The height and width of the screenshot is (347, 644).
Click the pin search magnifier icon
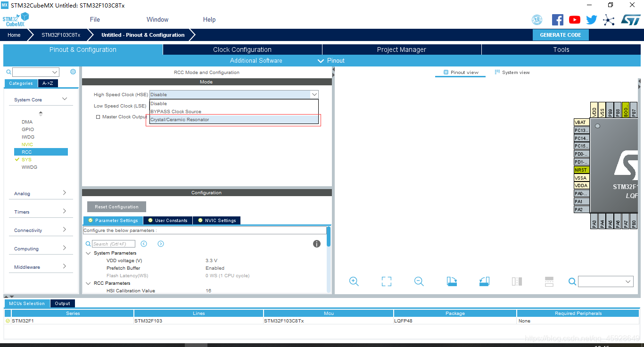[572, 281]
